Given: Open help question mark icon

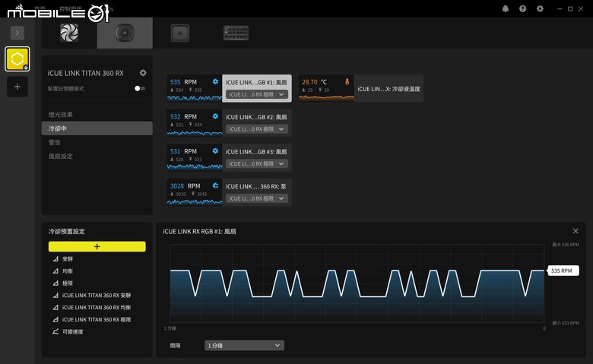Looking at the screenshot, I should (x=522, y=8).
